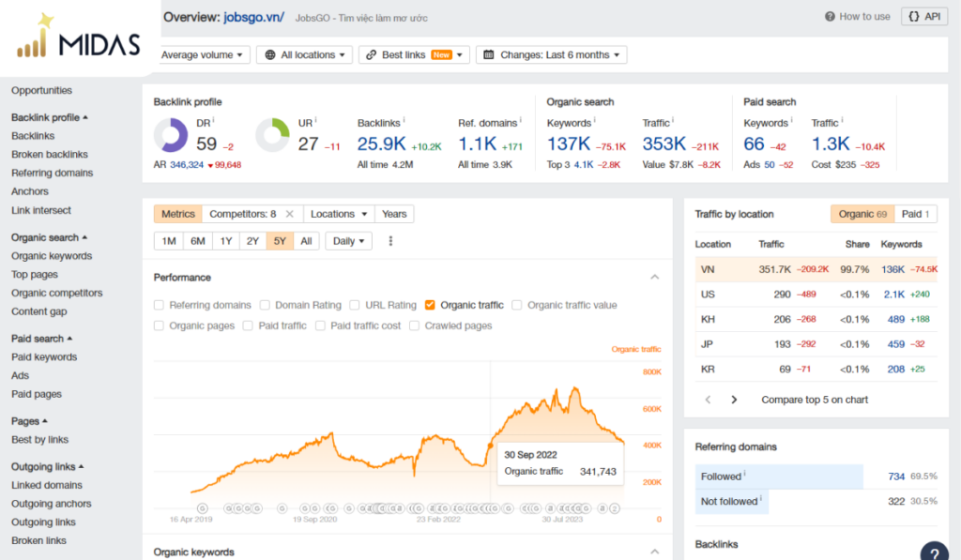Open Opportunities in sidebar

[x=41, y=91]
